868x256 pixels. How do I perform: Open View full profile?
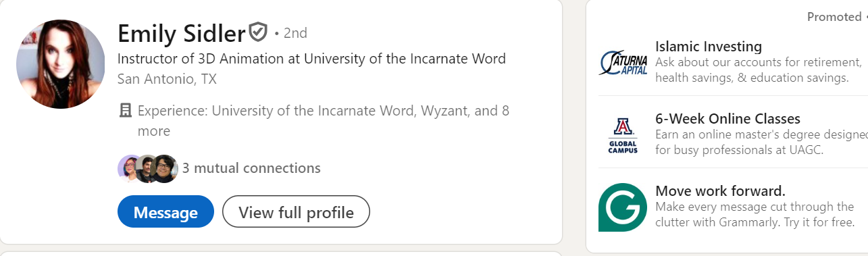[x=296, y=212]
